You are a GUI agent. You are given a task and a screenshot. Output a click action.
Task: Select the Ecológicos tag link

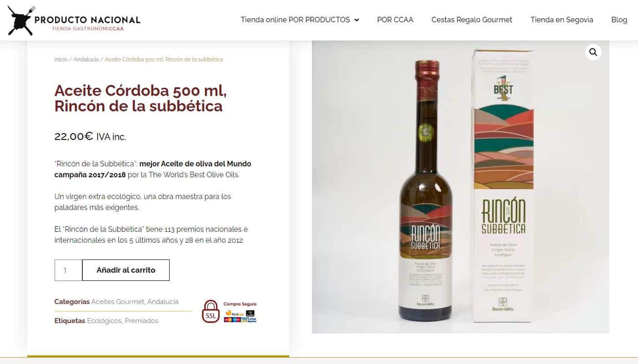pos(104,321)
